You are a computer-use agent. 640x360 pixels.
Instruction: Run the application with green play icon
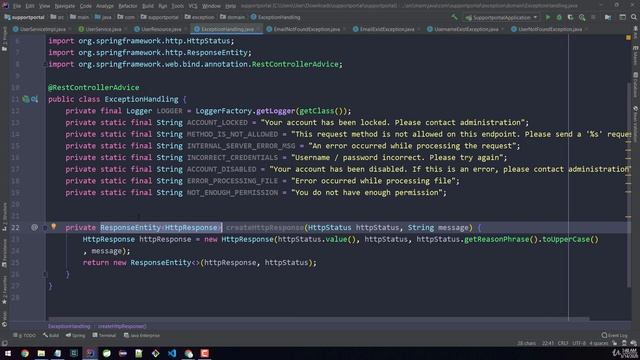(548, 17)
